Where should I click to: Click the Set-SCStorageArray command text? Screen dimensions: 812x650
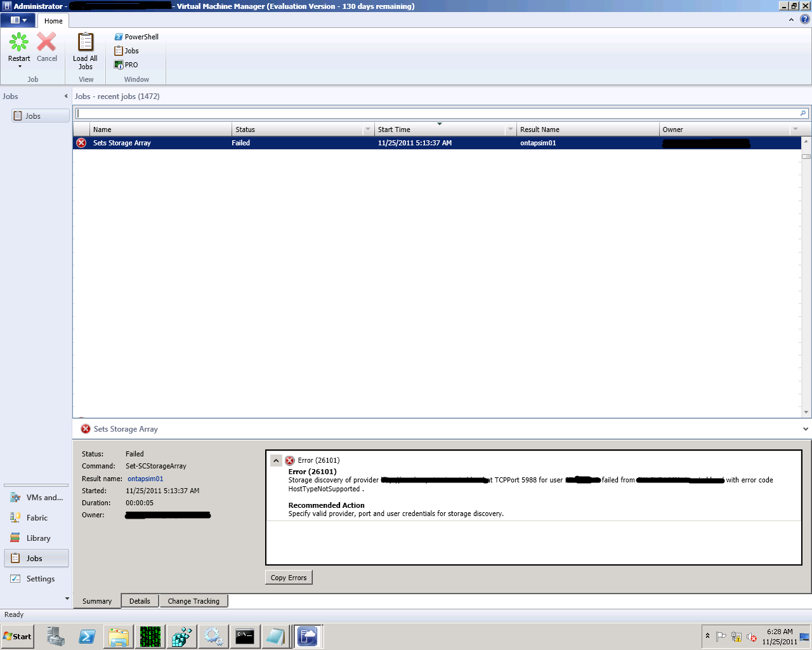(x=156, y=466)
